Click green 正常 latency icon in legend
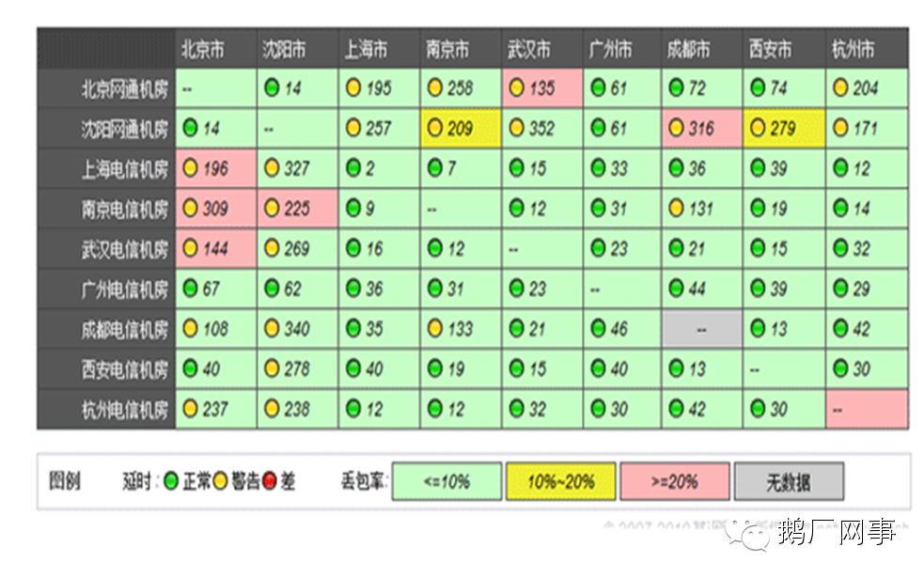Screen dimensions: 924x578 (x=171, y=481)
